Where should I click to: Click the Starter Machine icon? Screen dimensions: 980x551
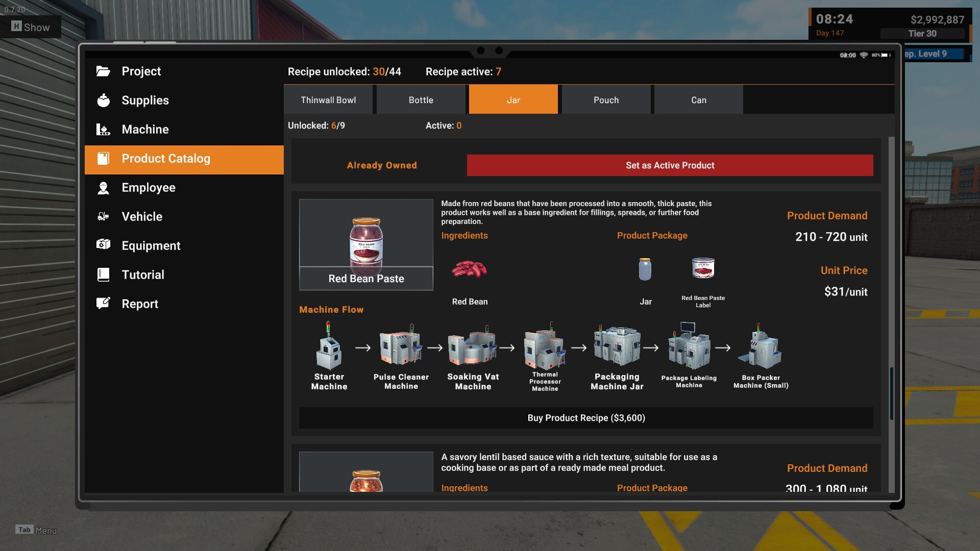tap(329, 347)
